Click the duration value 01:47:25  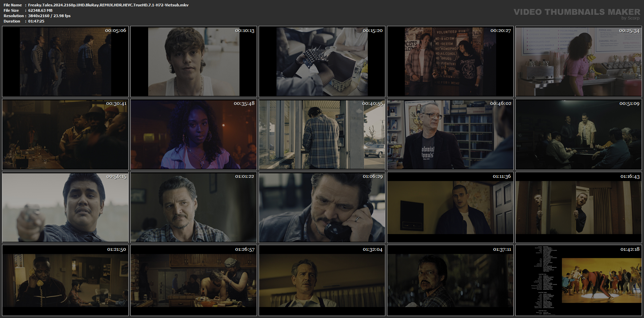click(36, 21)
